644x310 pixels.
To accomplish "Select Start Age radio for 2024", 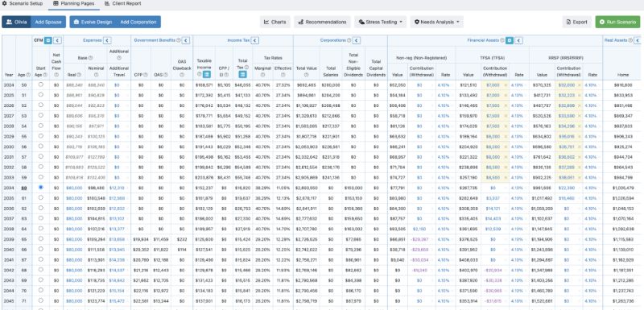I will point(40,85).
